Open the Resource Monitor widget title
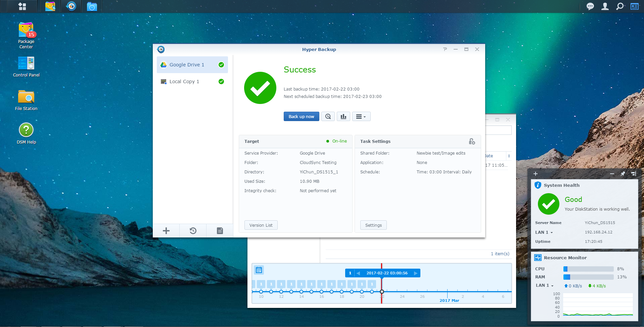Image resolution: width=644 pixels, height=327 pixels. point(565,258)
